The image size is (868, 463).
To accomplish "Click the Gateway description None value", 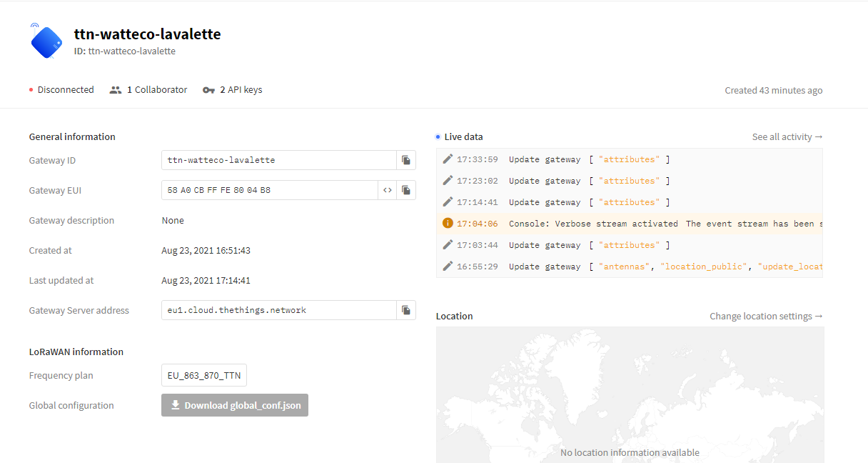I will pyautogui.click(x=173, y=220).
